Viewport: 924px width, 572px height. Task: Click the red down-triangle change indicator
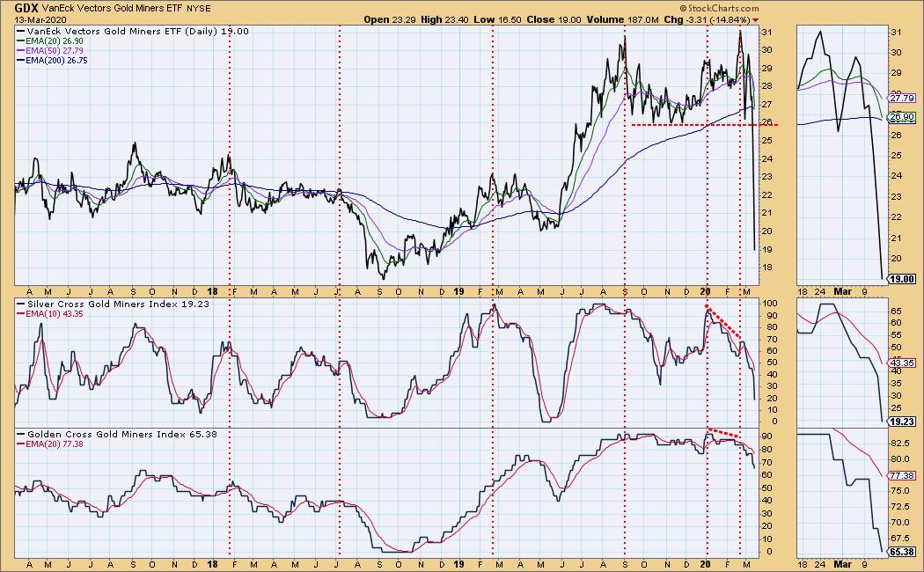pos(756,20)
